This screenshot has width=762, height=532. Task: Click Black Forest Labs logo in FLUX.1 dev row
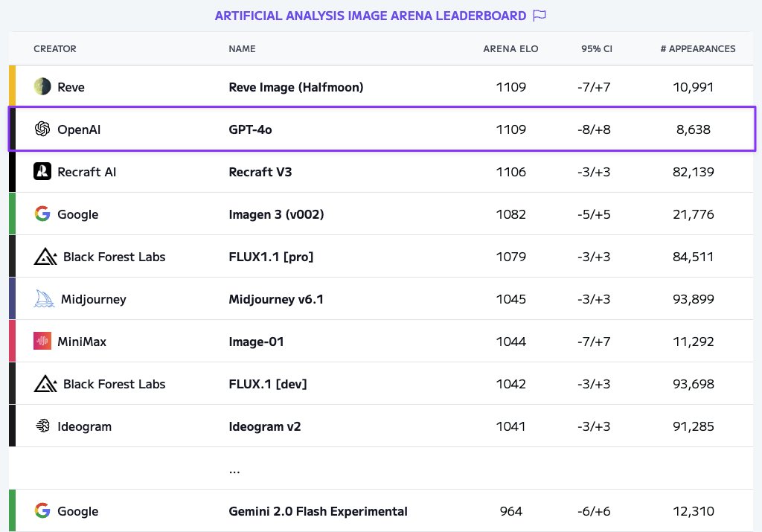(x=45, y=384)
